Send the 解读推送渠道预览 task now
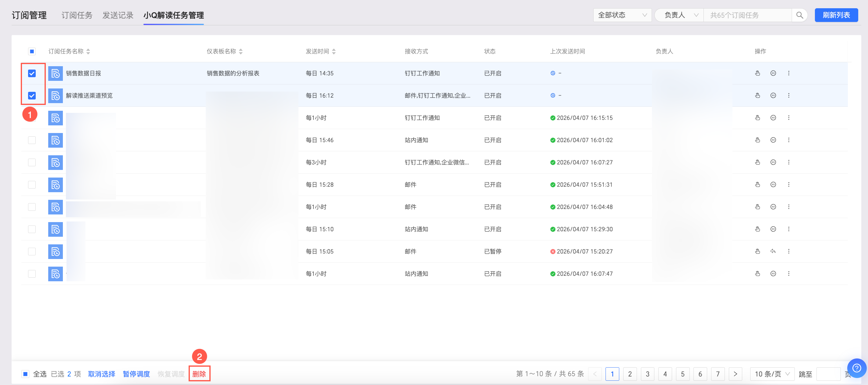The width and height of the screenshot is (868, 385). (x=758, y=95)
